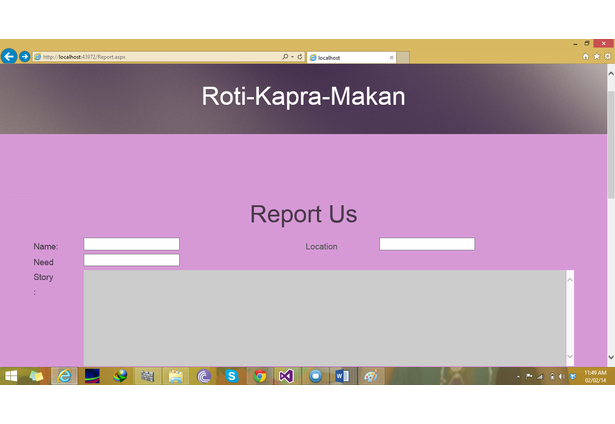The width and height of the screenshot is (615, 424).
Task: Open File Explorer from the taskbar
Action: tap(176, 376)
